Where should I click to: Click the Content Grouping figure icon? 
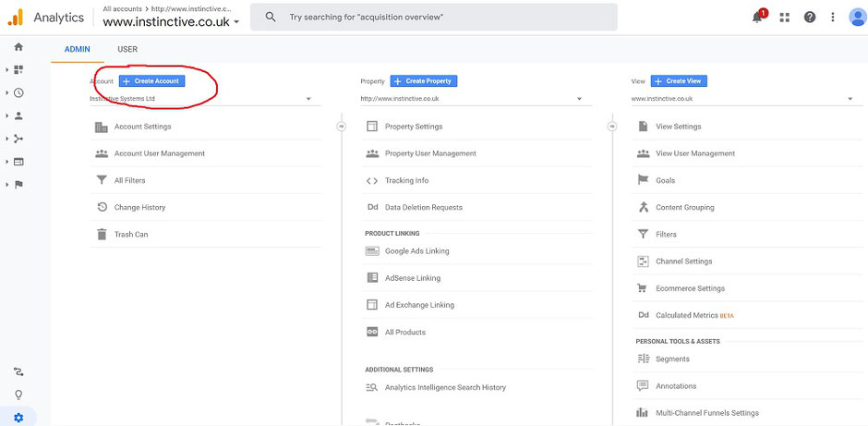(643, 207)
